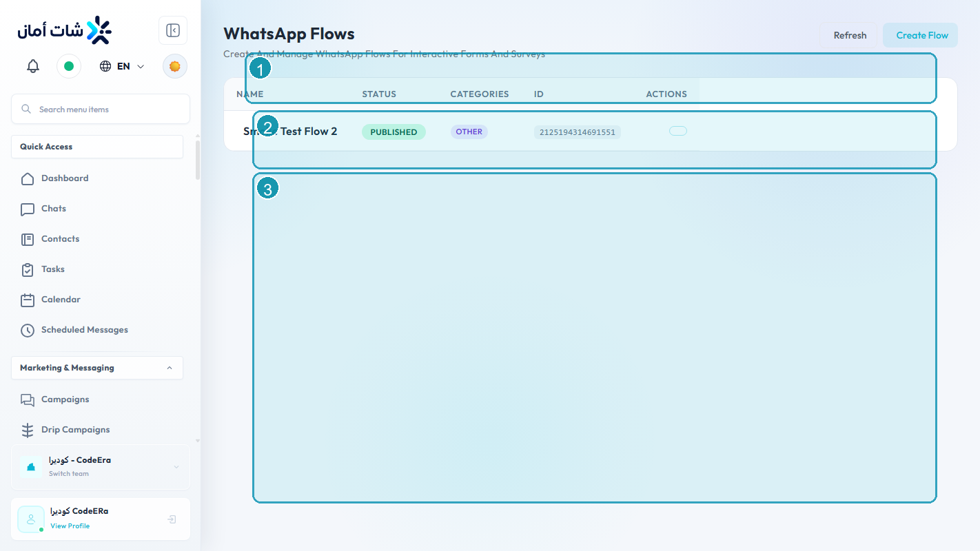The width and height of the screenshot is (980, 551).
Task: Click the user avatar in the profile card
Action: (31, 519)
